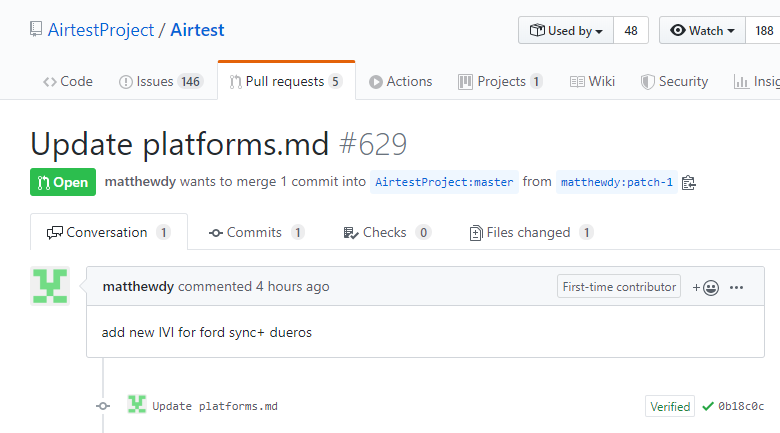Open the Projects tab
780x433 pixels.
point(500,82)
